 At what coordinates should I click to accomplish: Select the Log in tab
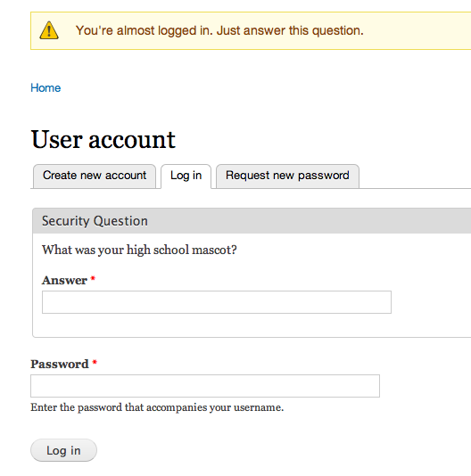(x=186, y=176)
